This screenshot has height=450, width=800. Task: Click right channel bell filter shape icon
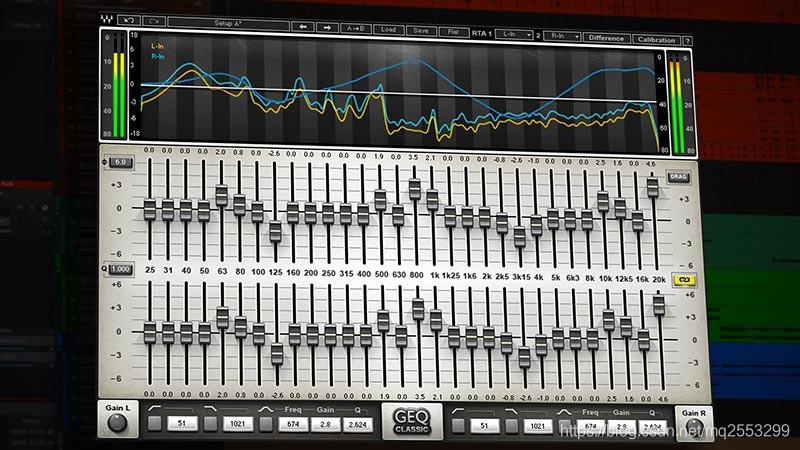564,412
